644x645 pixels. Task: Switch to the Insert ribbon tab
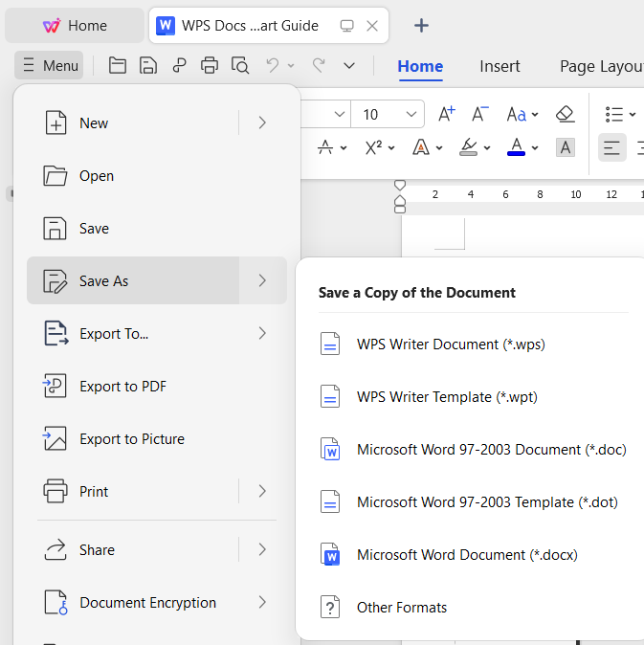coord(500,66)
